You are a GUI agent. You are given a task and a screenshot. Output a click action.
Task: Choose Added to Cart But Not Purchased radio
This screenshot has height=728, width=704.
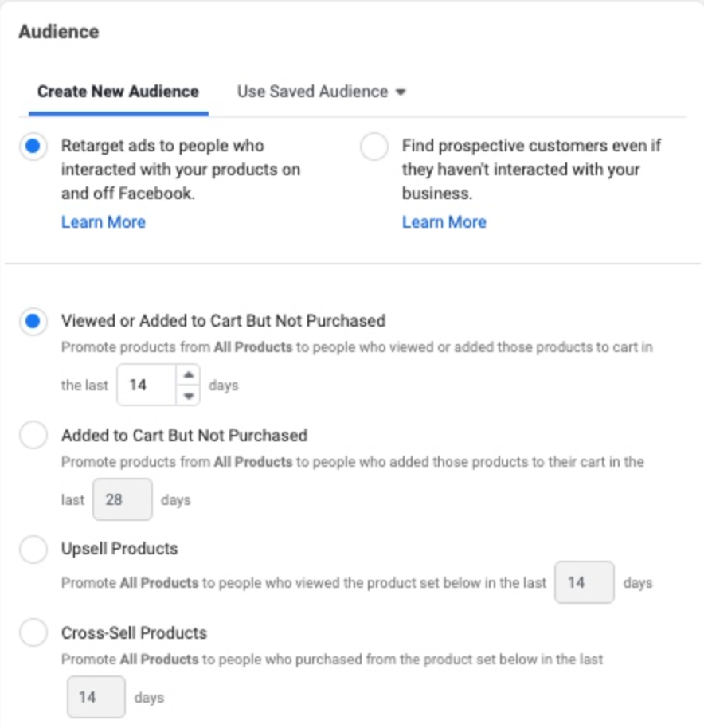pos(33,436)
